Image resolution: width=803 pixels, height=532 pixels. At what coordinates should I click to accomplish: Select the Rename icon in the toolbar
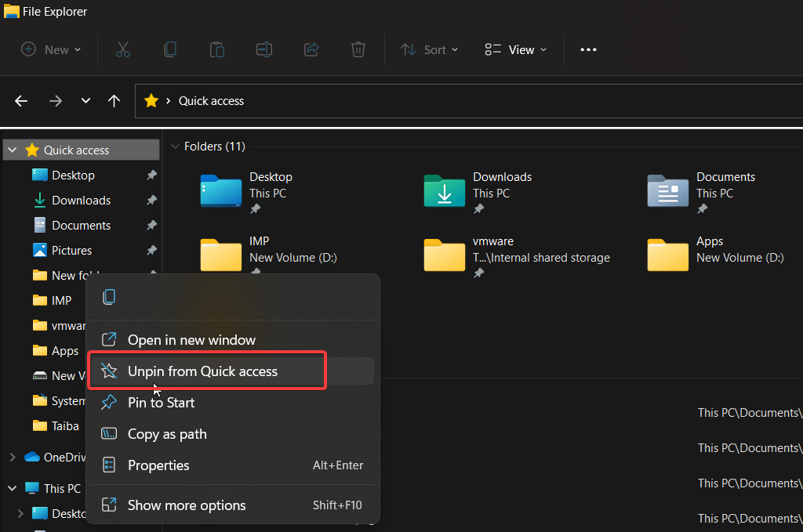[x=264, y=49]
